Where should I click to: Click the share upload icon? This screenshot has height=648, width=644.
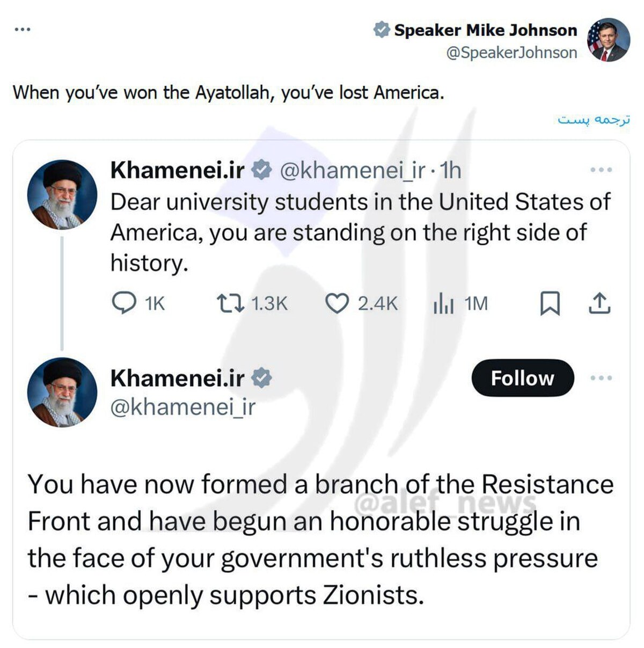pos(599,303)
